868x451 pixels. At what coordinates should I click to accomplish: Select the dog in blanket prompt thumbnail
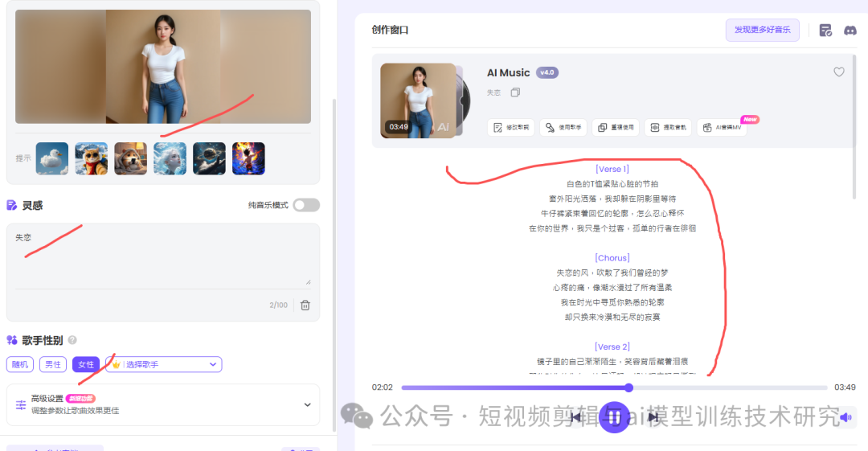131,158
